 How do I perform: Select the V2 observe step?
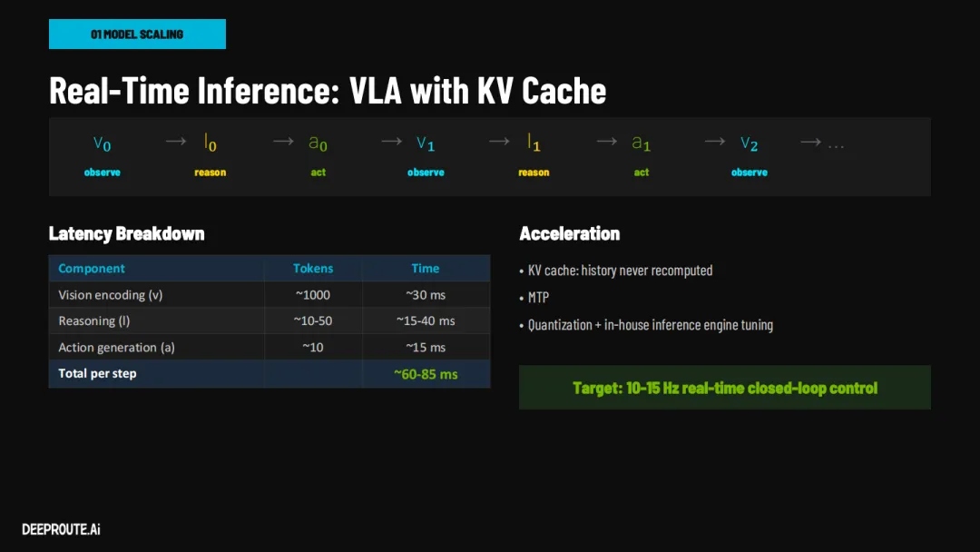(x=750, y=155)
